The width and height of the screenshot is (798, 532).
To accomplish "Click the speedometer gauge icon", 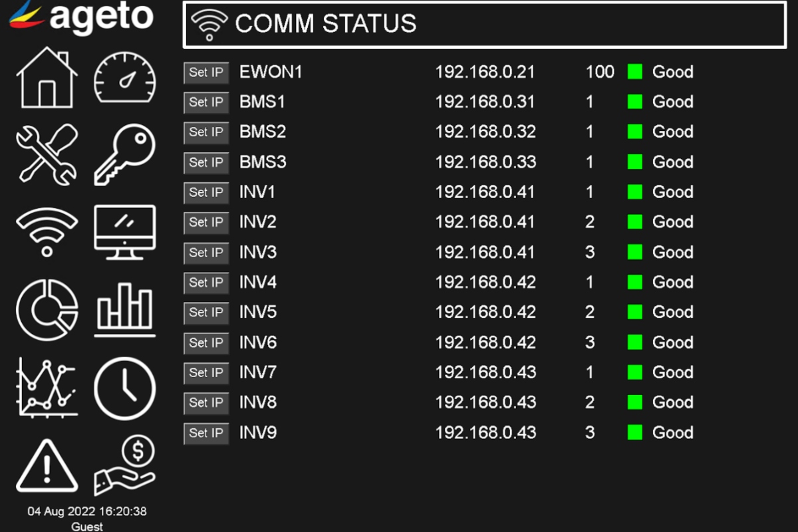I will coord(124,78).
